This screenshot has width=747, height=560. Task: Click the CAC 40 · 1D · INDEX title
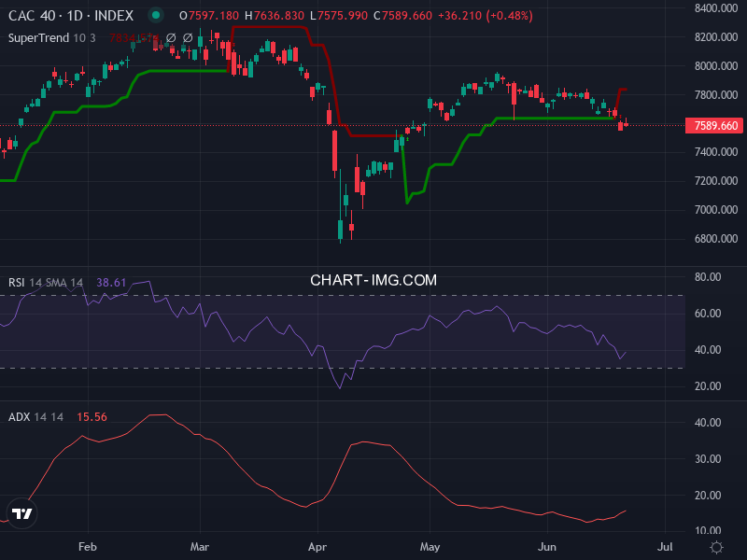click(x=71, y=16)
